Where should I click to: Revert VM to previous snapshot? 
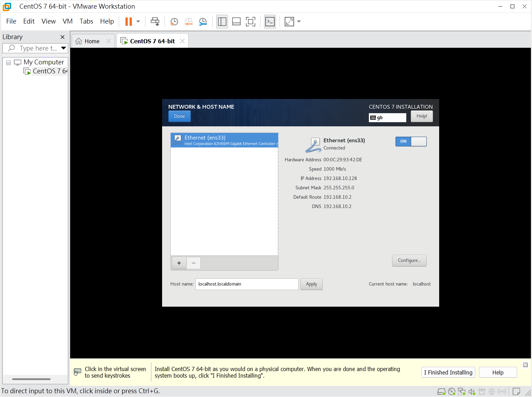188,21
